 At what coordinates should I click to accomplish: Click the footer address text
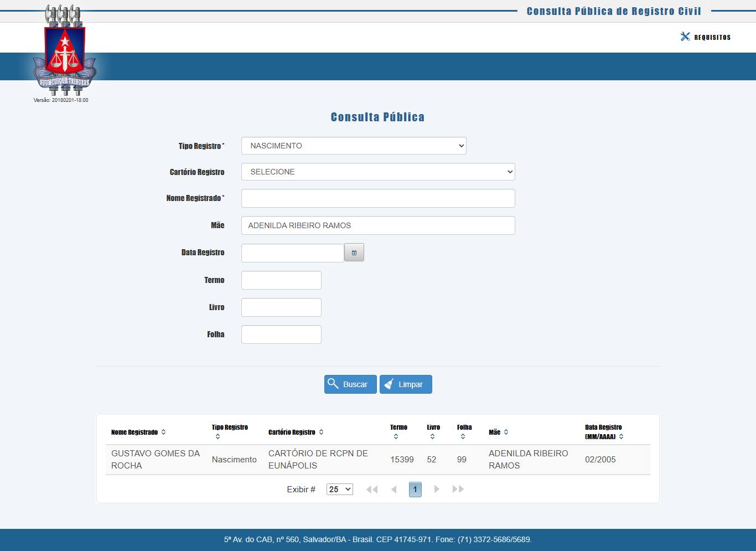tap(378, 539)
